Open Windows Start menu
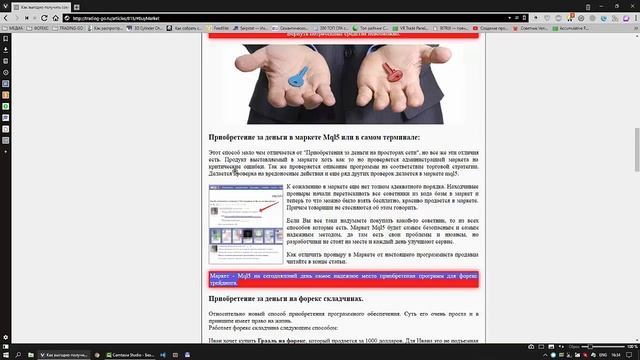The width and height of the screenshot is (640, 360). pyautogui.click(x=6, y=355)
